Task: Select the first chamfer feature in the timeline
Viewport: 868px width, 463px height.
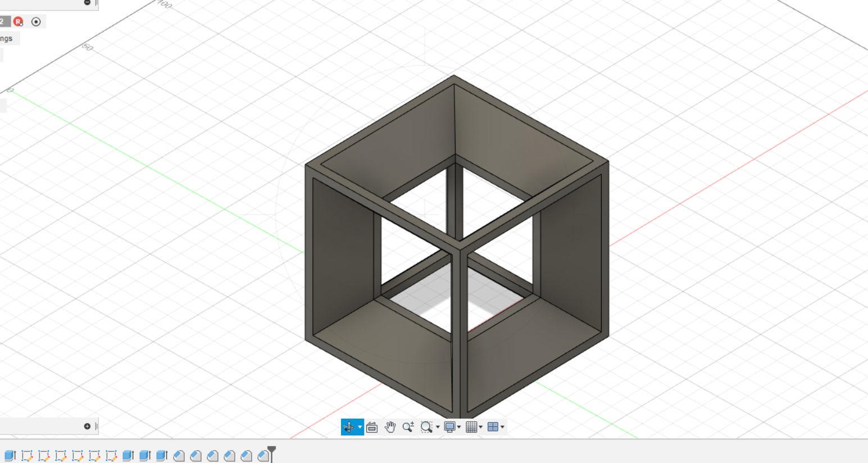Action: (x=179, y=456)
